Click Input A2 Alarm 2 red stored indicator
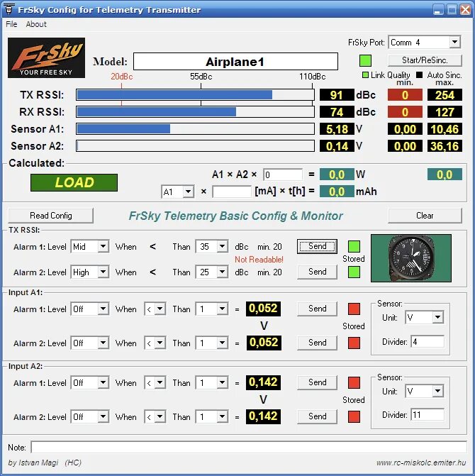475x476 pixels. click(354, 416)
